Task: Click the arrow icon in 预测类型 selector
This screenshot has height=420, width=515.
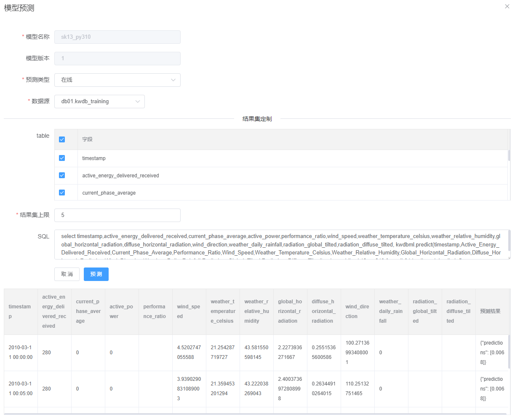Action: (173, 80)
